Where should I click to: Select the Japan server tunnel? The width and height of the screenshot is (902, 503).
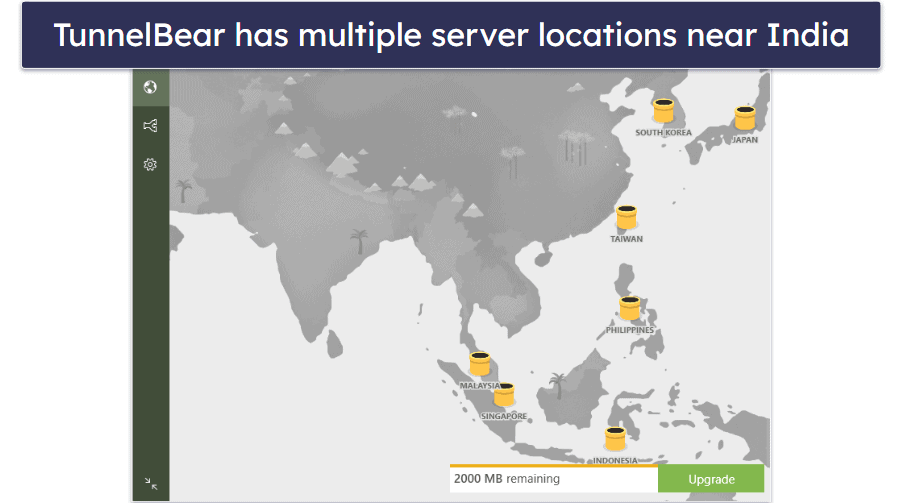click(745, 118)
